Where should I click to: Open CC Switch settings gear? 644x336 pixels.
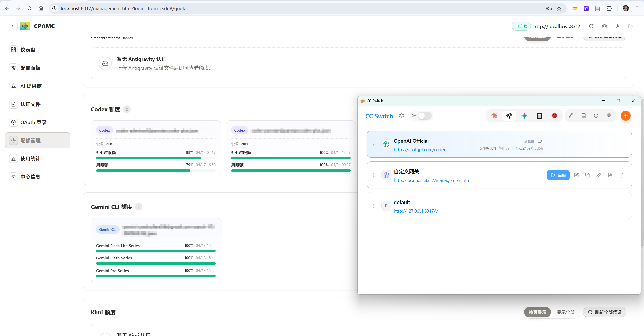click(401, 116)
